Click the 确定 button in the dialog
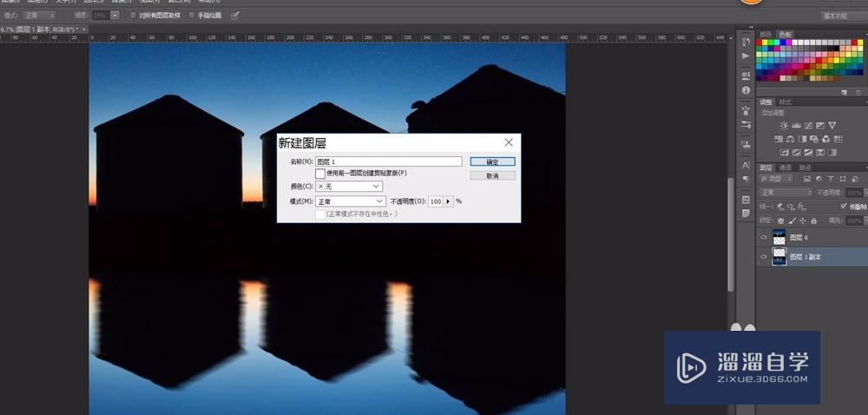Image resolution: width=868 pixels, height=415 pixels. pos(492,161)
